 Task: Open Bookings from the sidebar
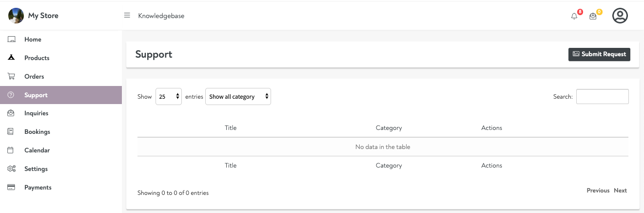point(37,132)
